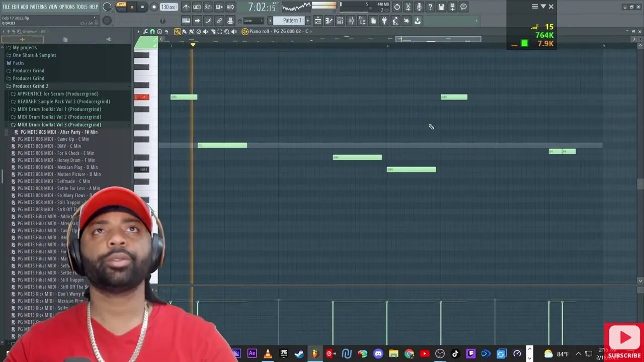This screenshot has height=362, width=644.
Task: Open the VIEW menu
Action: coord(53,7)
